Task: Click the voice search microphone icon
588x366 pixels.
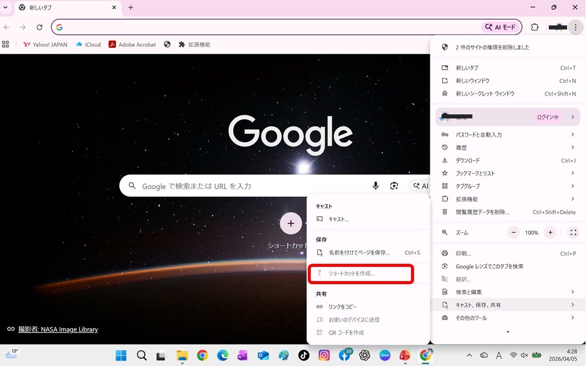Action: (375, 186)
